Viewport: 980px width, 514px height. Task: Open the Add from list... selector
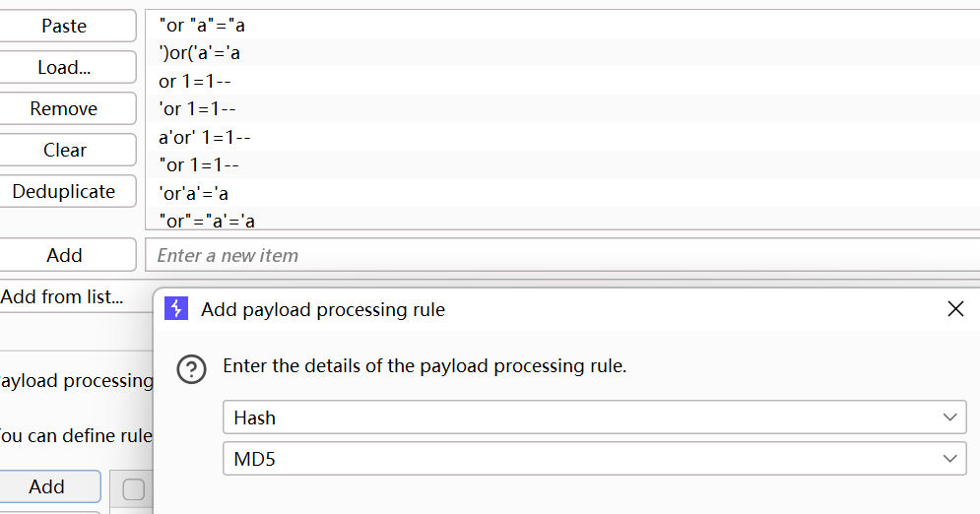pos(62,296)
